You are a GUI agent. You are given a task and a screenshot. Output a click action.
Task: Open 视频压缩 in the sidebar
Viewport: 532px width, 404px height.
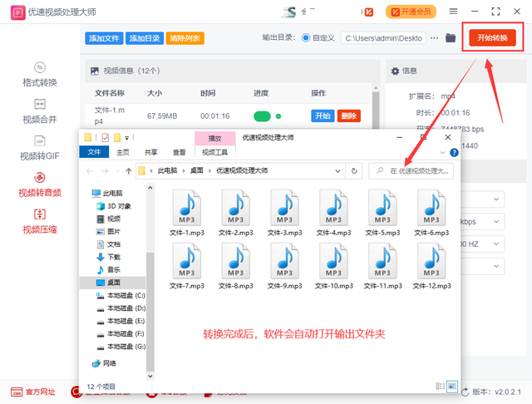[x=40, y=221]
